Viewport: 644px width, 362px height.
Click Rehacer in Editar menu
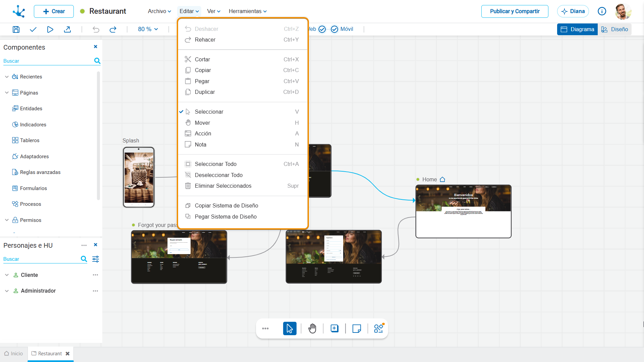243,40
